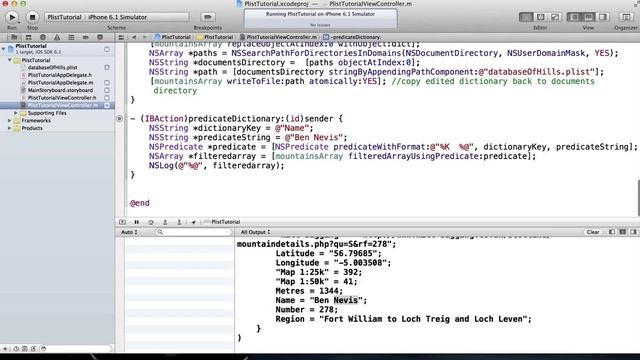Collapse the PlistTutorial group folder
This screenshot has height=360, width=640.
click(10, 60)
